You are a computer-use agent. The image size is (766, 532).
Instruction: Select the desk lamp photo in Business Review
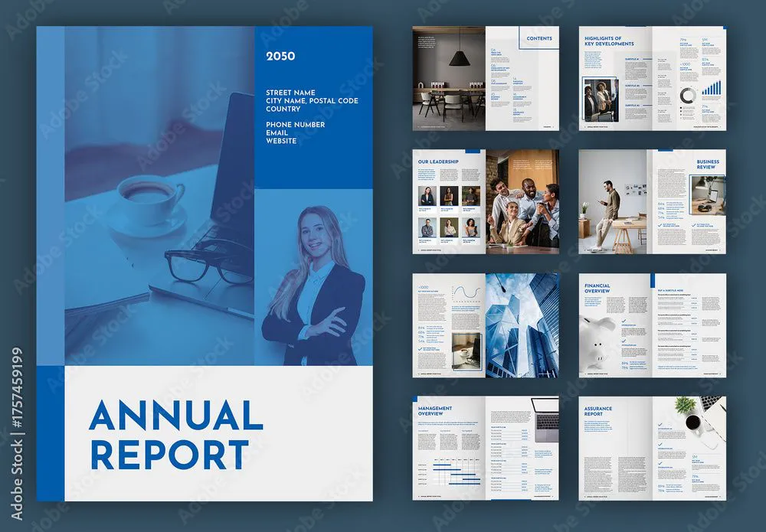(707, 195)
